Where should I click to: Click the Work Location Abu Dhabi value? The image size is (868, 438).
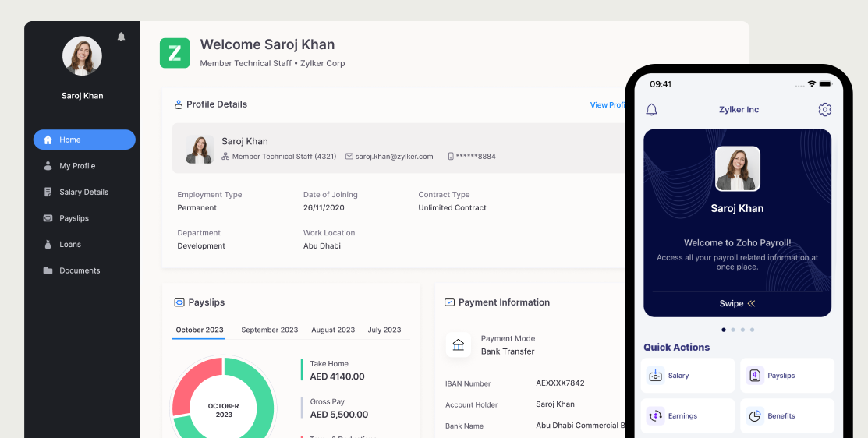[322, 246]
